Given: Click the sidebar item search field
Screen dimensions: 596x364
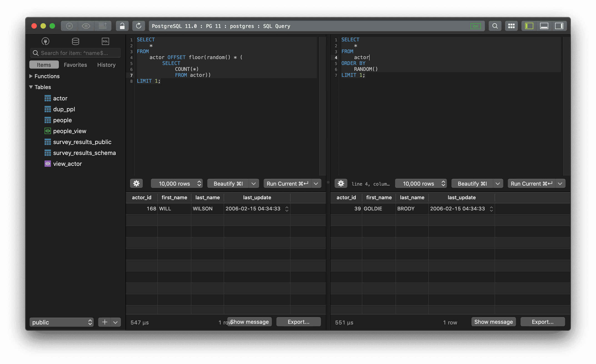Looking at the screenshot, I should (x=75, y=53).
